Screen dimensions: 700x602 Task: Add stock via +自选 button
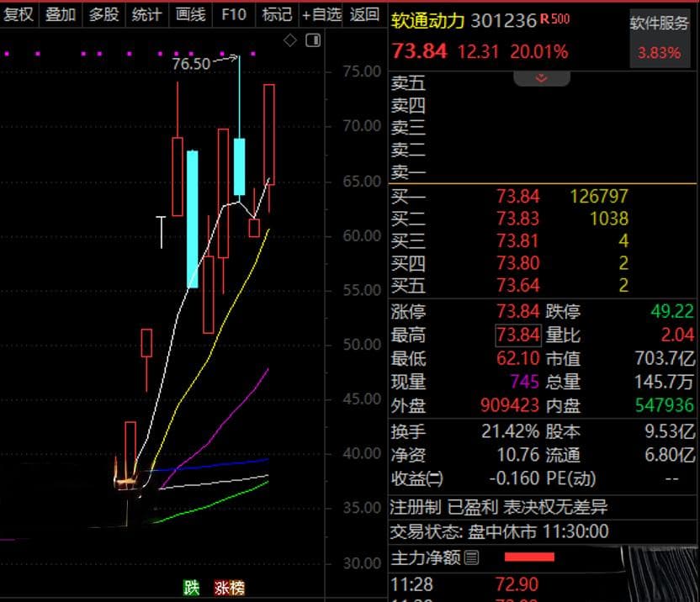[x=321, y=15]
